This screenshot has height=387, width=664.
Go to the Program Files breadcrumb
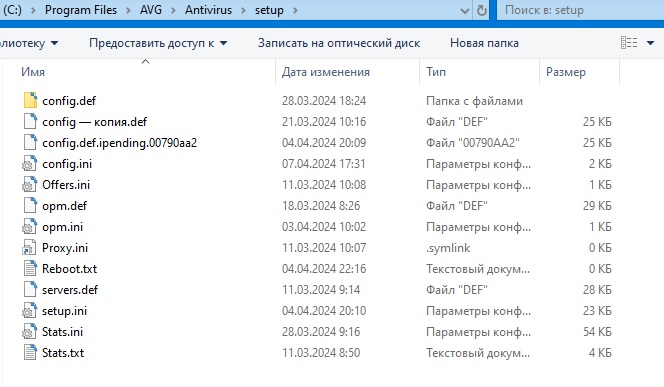(80, 10)
